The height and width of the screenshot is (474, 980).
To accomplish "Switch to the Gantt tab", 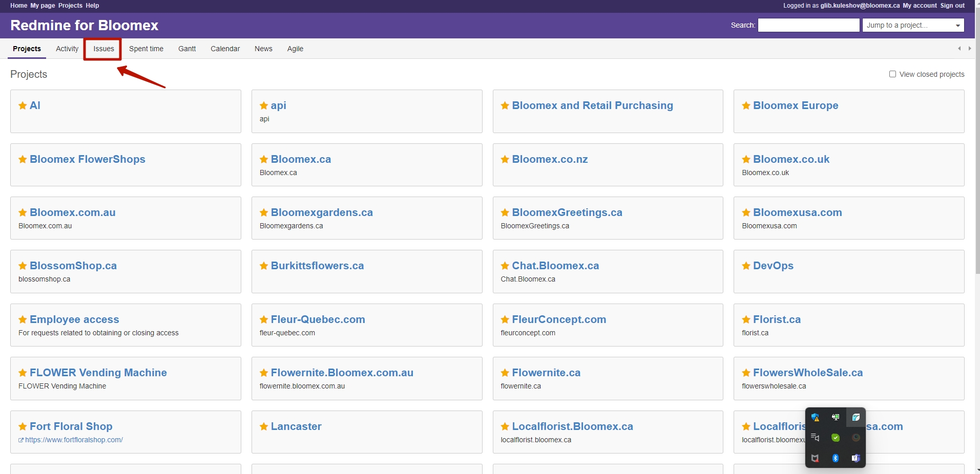I will [187, 49].
